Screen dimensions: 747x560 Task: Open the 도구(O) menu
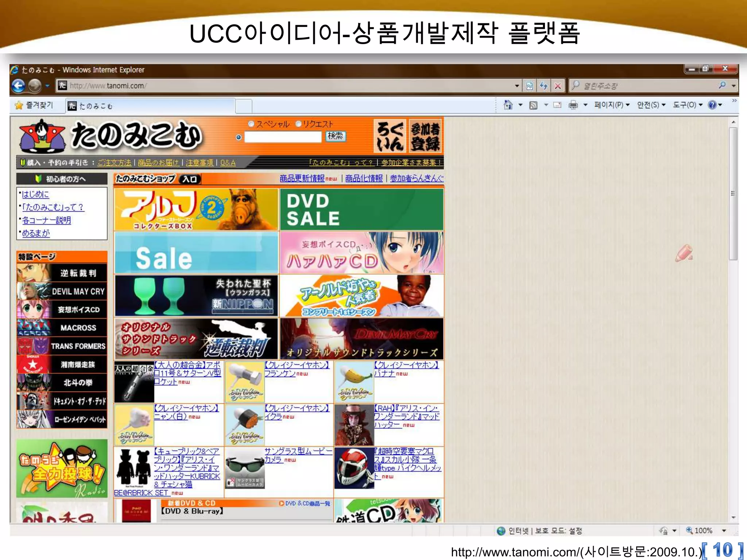pyautogui.click(x=688, y=105)
